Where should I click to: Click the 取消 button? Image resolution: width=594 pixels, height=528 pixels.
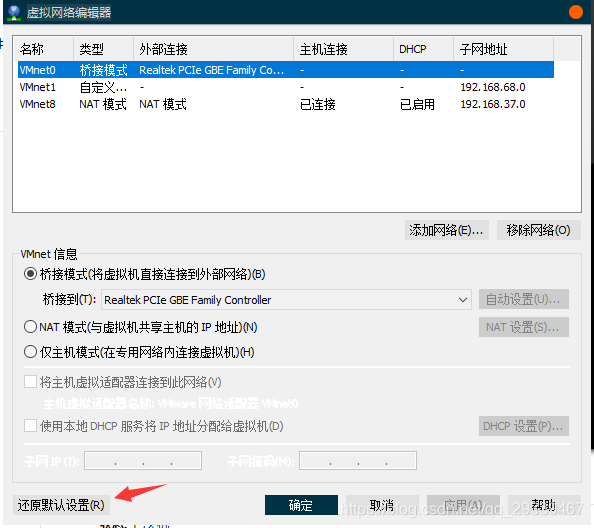[x=382, y=505]
